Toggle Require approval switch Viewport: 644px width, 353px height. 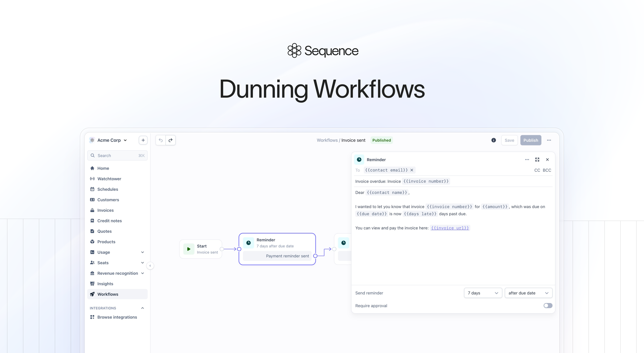pyautogui.click(x=548, y=306)
